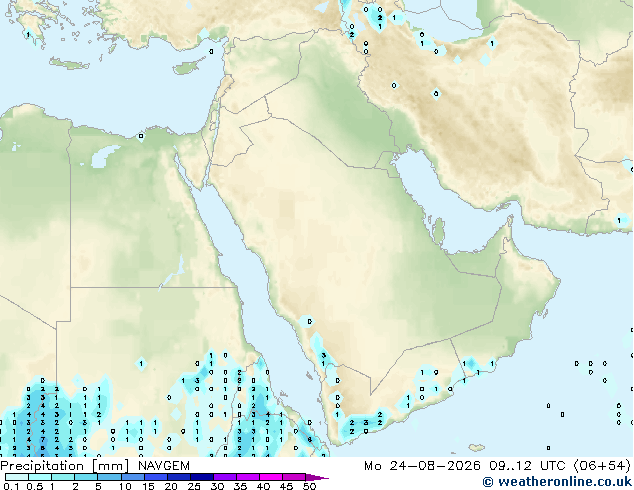Viewport: 634px width, 490px height.
Task: Click the '0.5' legend scale label
Action: [34, 486]
